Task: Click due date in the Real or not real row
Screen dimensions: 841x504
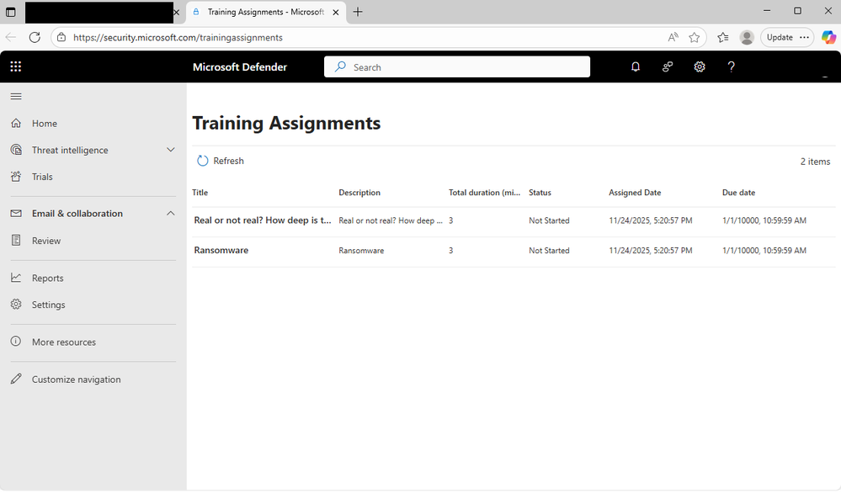Action: [x=764, y=220]
